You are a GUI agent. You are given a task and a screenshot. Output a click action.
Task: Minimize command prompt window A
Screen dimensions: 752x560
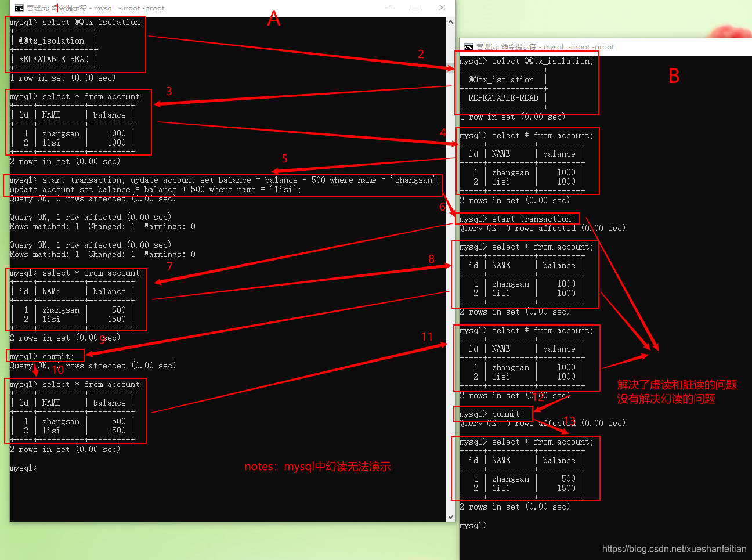point(389,8)
